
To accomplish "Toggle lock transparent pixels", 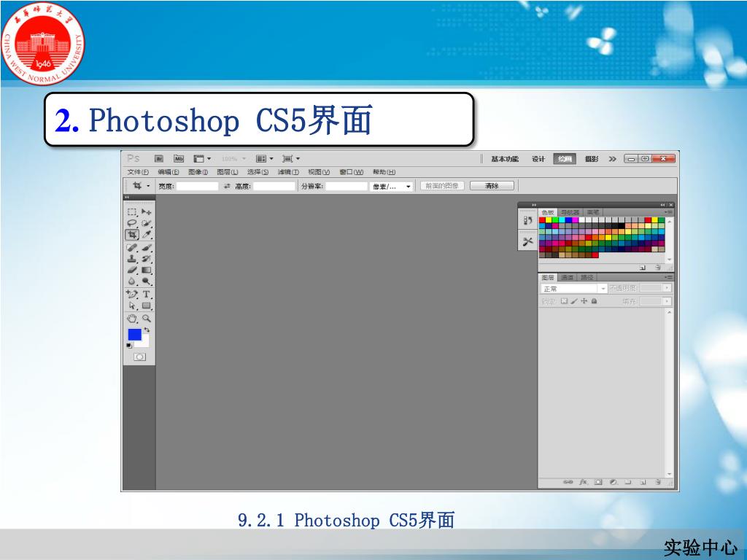I will 564,301.
